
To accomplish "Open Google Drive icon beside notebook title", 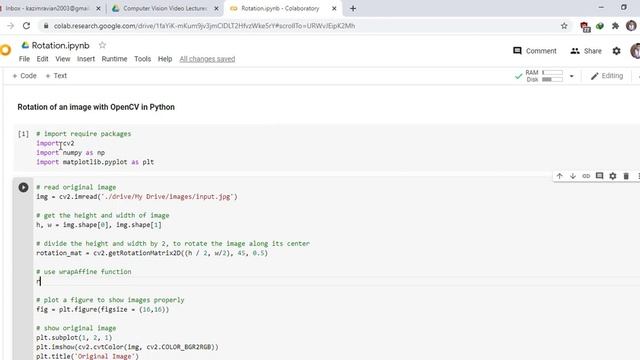I will [x=25, y=45].
